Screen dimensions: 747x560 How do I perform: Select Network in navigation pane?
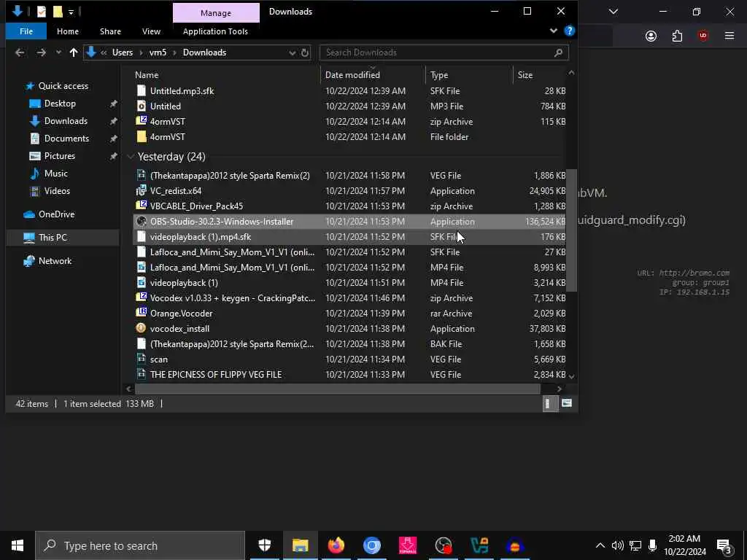coord(55,261)
